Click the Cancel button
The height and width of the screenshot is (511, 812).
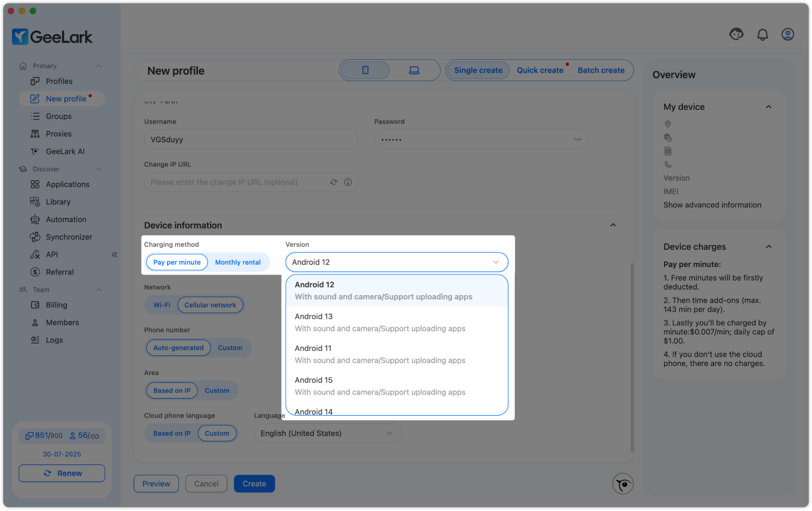tap(206, 484)
